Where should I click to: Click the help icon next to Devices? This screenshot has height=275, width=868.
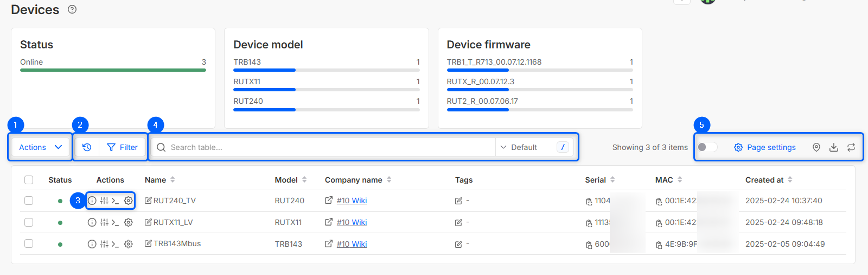[72, 9]
